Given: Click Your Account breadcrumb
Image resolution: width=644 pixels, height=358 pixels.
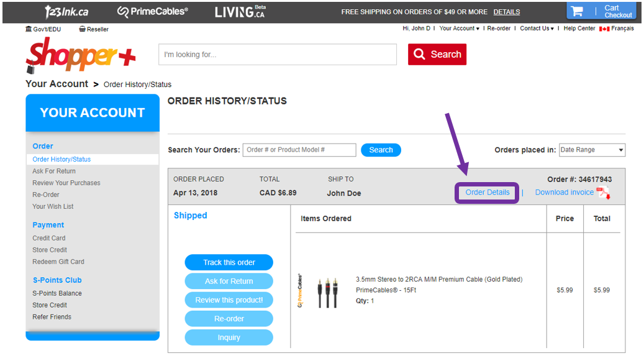Looking at the screenshot, I should pyautogui.click(x=57, y=84).
